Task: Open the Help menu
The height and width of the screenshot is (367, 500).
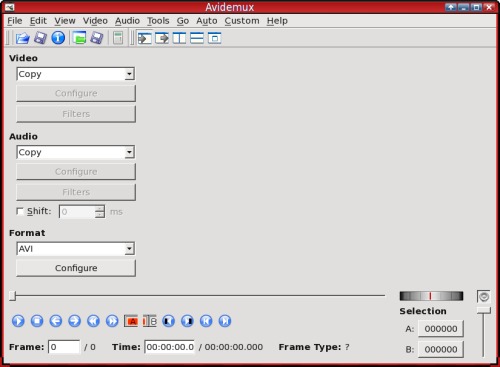Action: click(277, 21)
